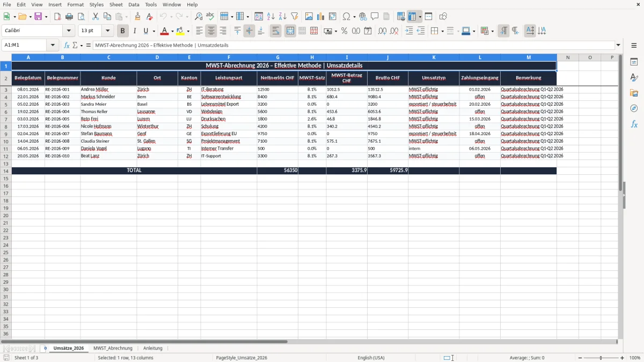644x362 pixels.
Task: Click the Export as PDF icon
Action: [x=57, y=17]
